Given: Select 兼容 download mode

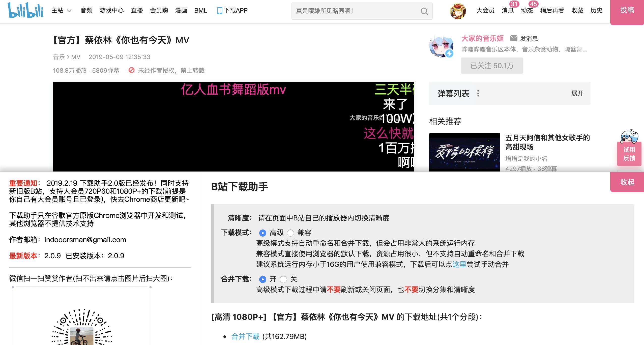Looking at the screenshot, I should 291,233.
